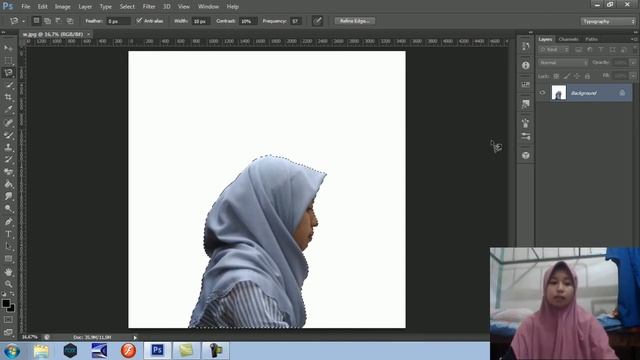The image size is (640, 360).
Task: Select the Paint Bucket tool
Action: pyautogui.click(x=8, y=184)
